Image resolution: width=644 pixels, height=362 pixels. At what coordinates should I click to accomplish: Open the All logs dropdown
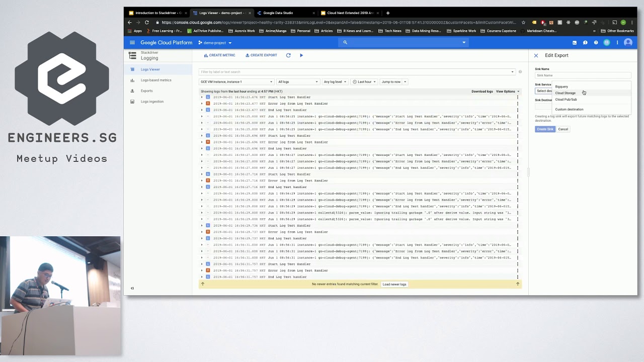click(x=298, y=82)
